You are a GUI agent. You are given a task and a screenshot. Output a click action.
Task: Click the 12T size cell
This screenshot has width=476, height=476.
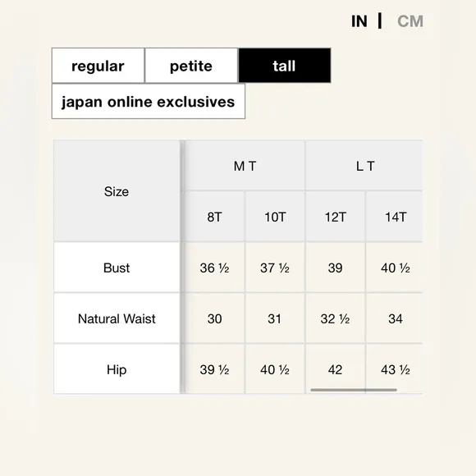pyautogui.click(x=336, y=217)
